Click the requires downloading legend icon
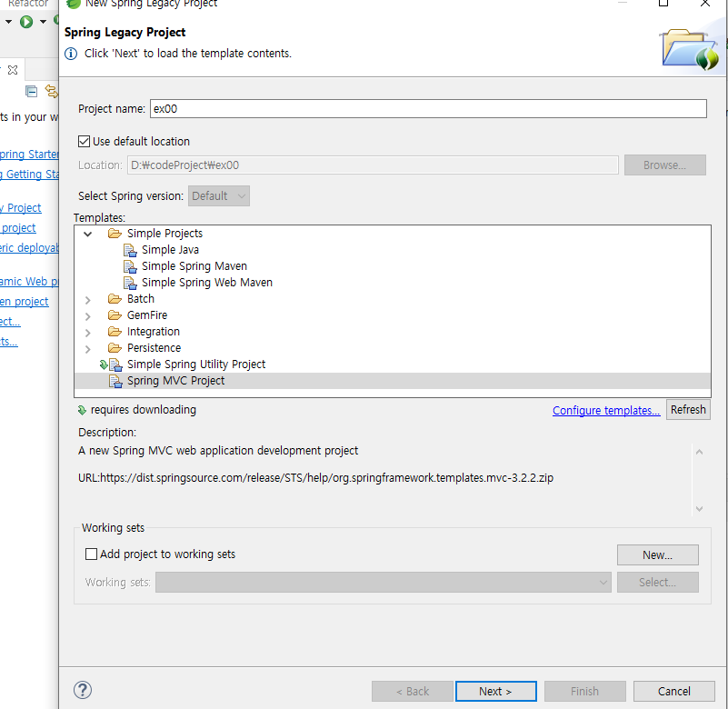The image size is (728, 709). (82, 410)
